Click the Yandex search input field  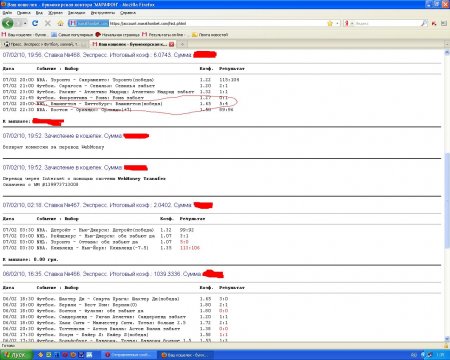click(x=387, y=23)
